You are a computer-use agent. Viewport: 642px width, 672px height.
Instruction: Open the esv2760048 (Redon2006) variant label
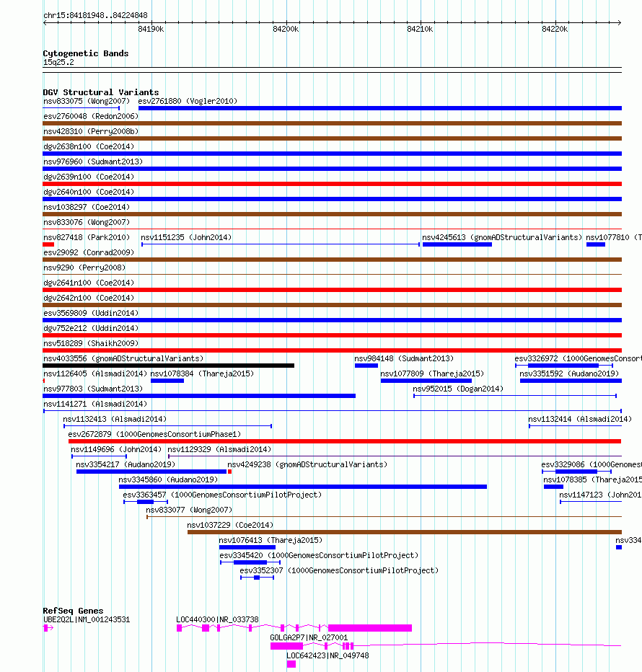[91, 116]
